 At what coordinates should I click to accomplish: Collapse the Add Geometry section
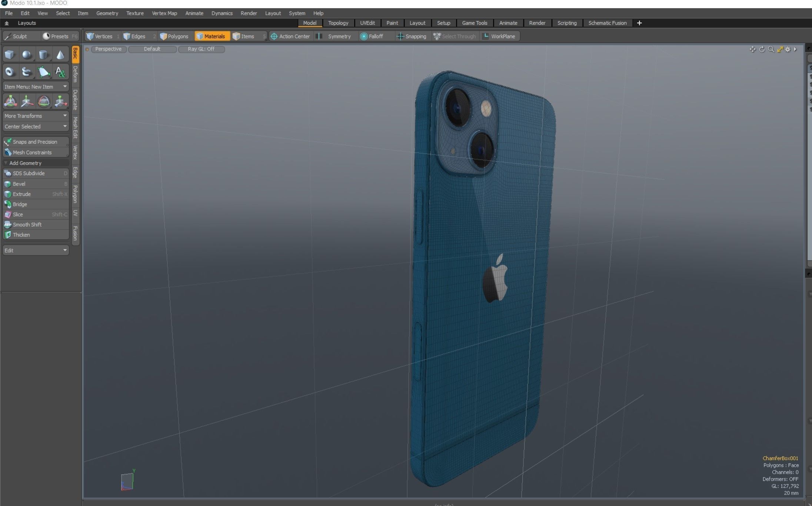click(x=36, y=163)
